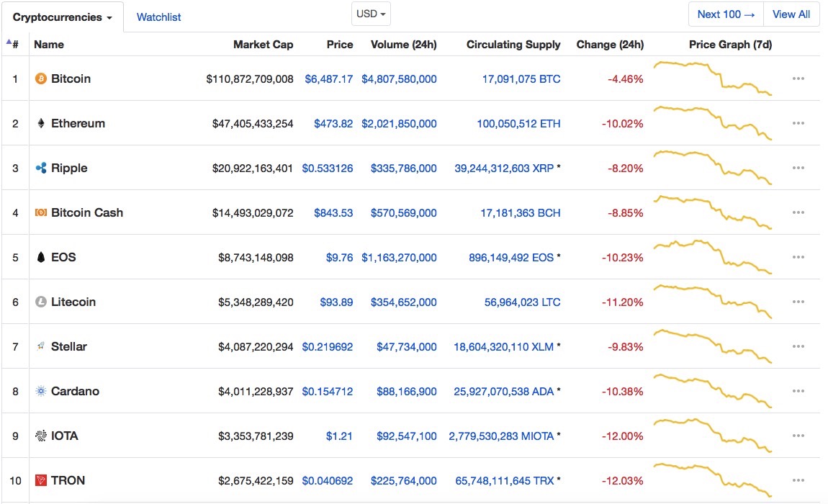Click the Bitcoin coin logo icon
The width and height of the screenshot is (828, 504).
40,78
